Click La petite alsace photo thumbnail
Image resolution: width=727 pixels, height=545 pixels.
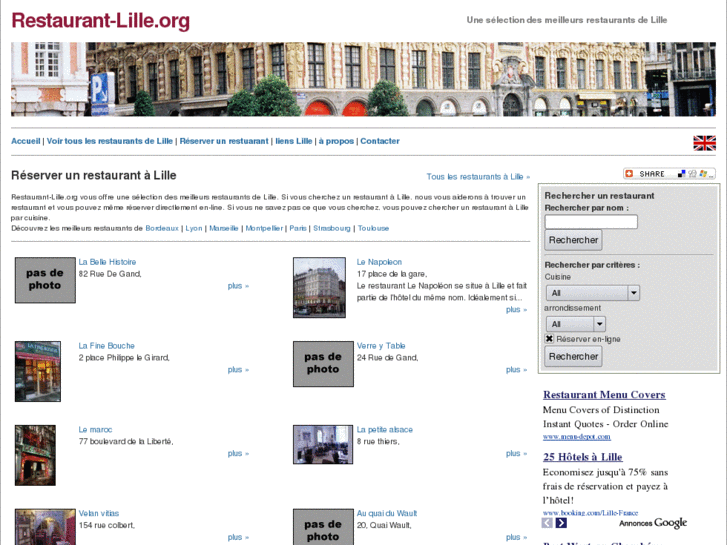click(x=323, y=445)
